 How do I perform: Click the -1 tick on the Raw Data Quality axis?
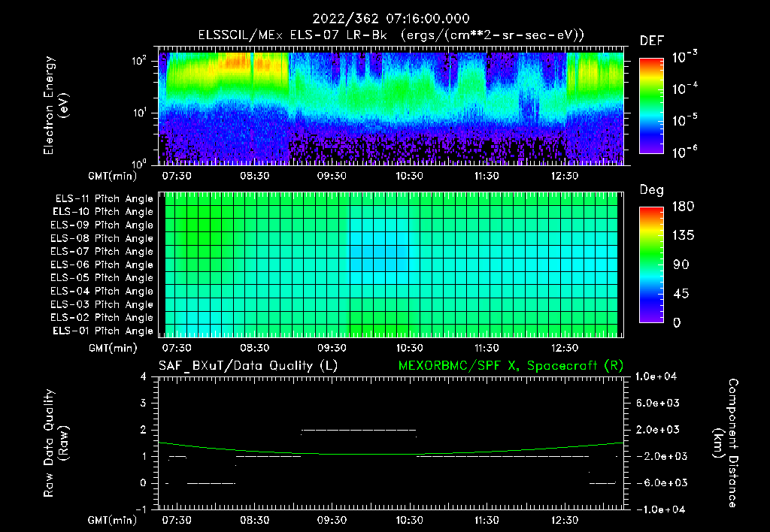click(x=141, y=509)
